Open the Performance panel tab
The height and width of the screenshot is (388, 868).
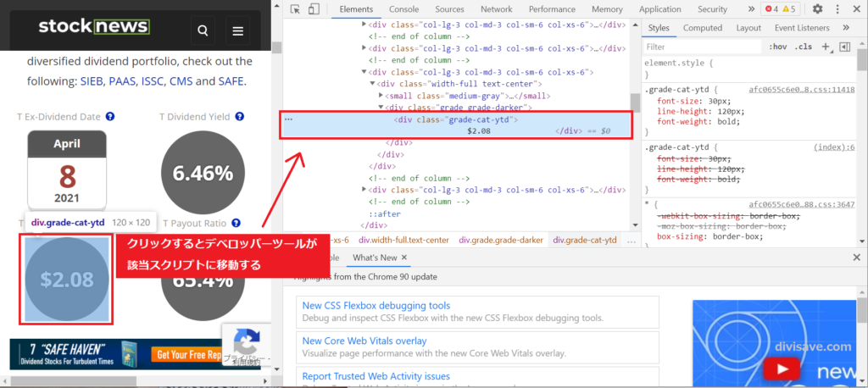(x=552, y=9)
